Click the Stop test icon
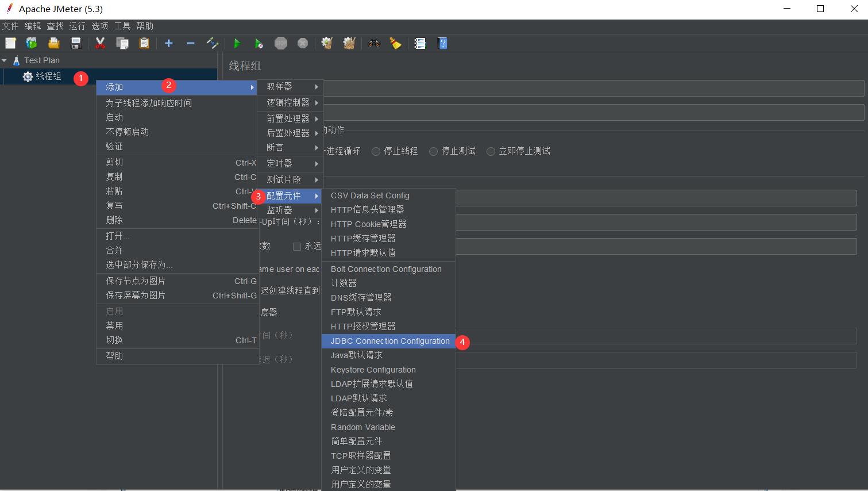Image resolution: width=868 pixels, height=491 pixels. pyautogui.click(x=281, y=43)
